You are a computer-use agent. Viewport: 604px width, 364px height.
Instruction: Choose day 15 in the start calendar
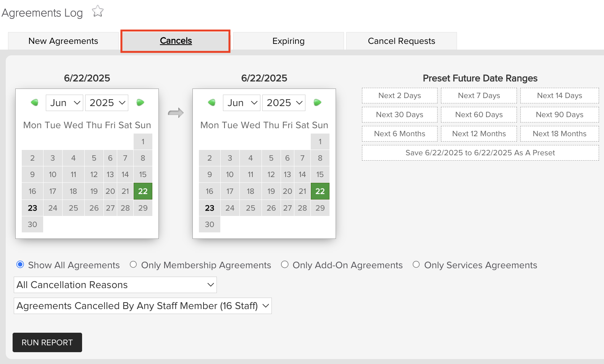pos(143,174)
